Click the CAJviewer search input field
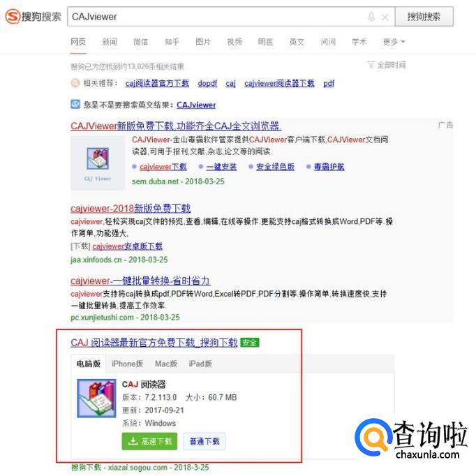 coord(216,17)
